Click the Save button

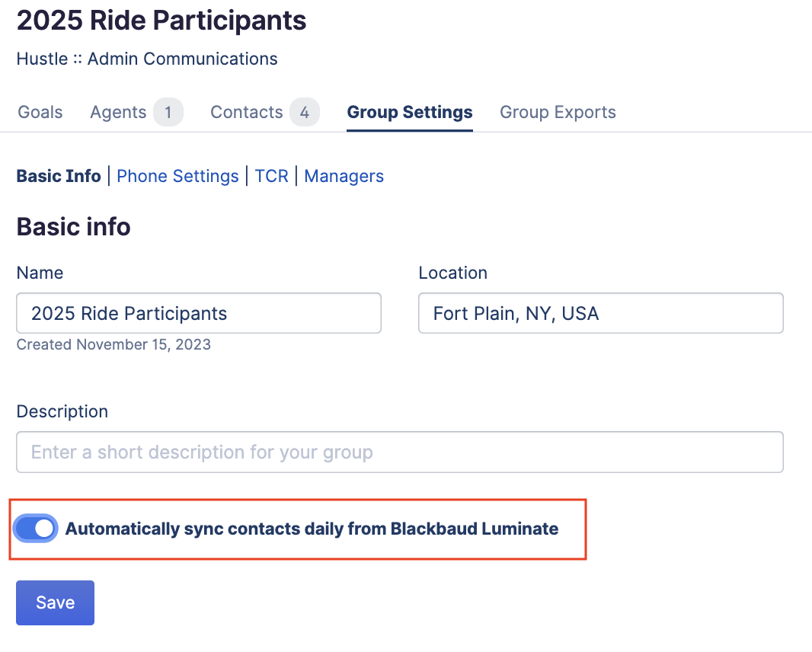(x=55, y=602)
